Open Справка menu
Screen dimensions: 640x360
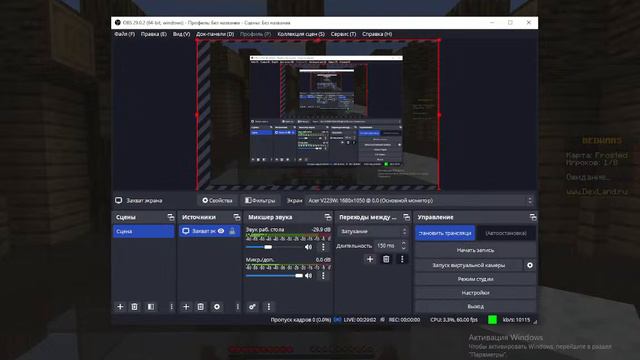coord(377,34)
